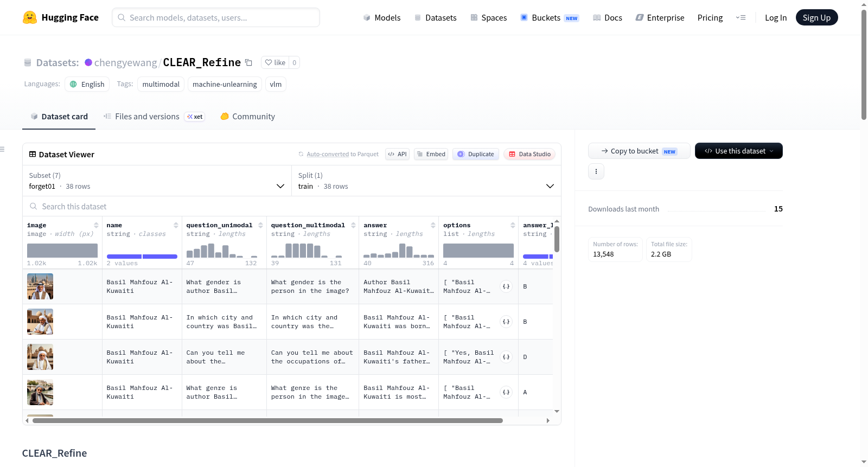This screenshot has width=868, height=467.
Task: Click the Datasets breadcrumb icon
Action: pos(28,63)
